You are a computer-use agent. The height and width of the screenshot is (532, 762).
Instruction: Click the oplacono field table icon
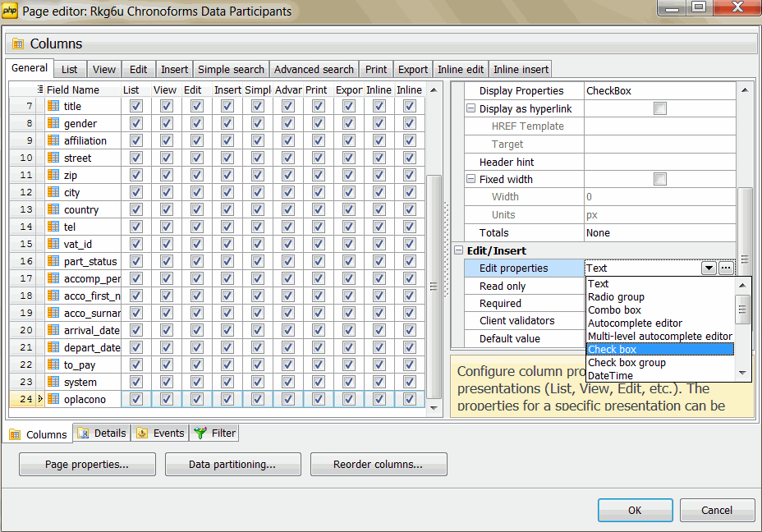(x=53, y=399)
